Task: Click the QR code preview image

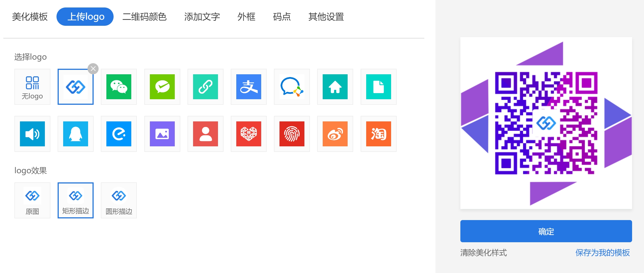Action: 546,123
